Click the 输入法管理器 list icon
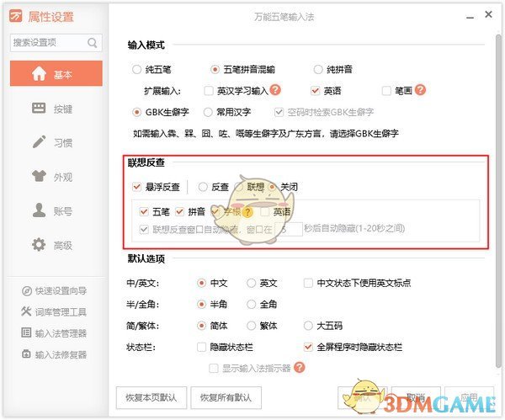The width and height of the screenshot is (505, 420). tap(26, 332)
